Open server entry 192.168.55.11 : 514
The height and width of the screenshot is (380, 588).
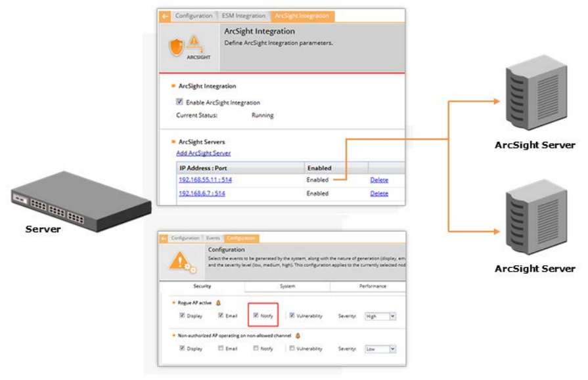205,180
